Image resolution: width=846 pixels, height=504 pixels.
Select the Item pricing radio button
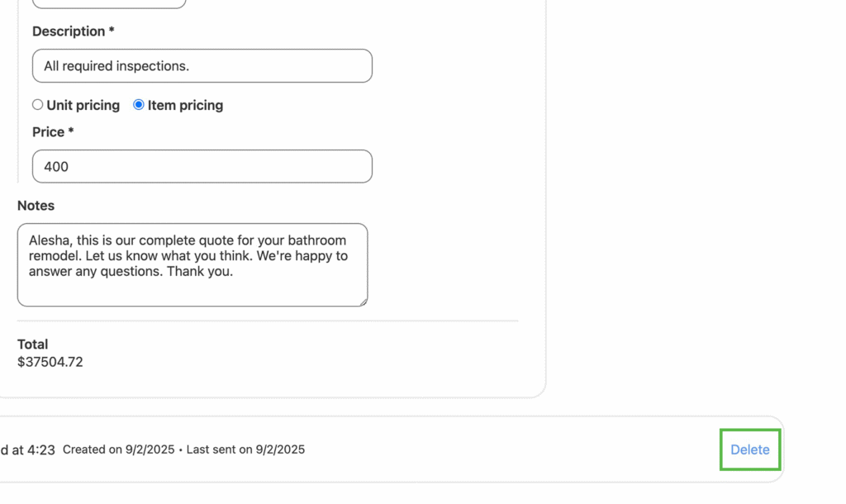pos(139,105)
